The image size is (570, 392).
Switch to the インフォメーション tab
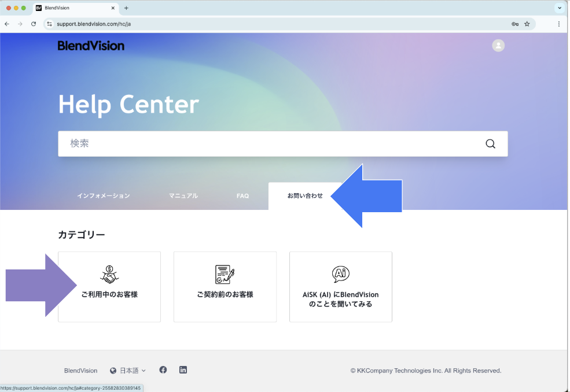click(x=103, y=196)
